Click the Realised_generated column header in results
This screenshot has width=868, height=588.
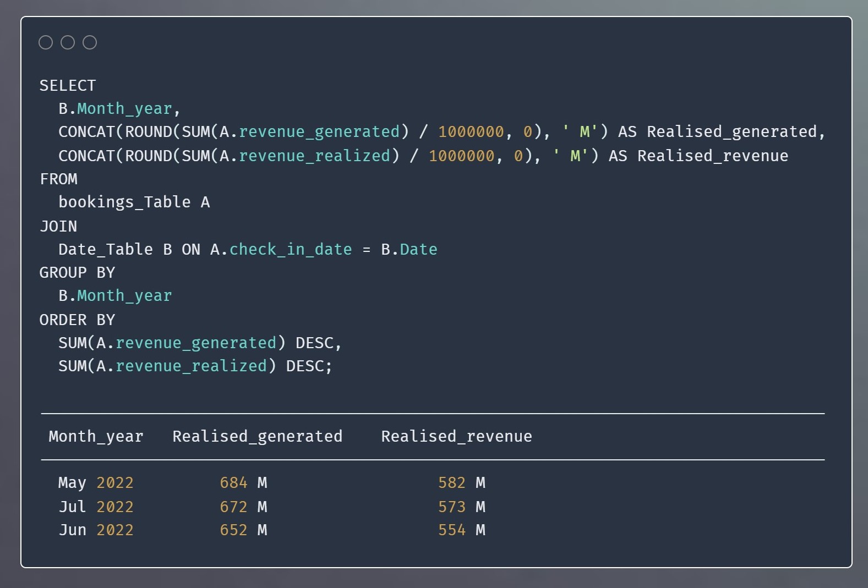pyautogui.click(x=257, y=436)
